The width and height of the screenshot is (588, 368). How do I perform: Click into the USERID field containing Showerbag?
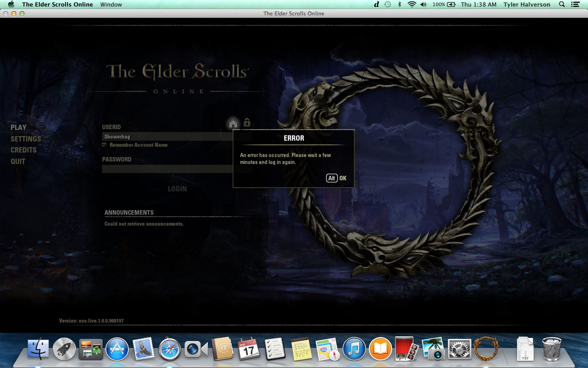[x=177, y=137]
